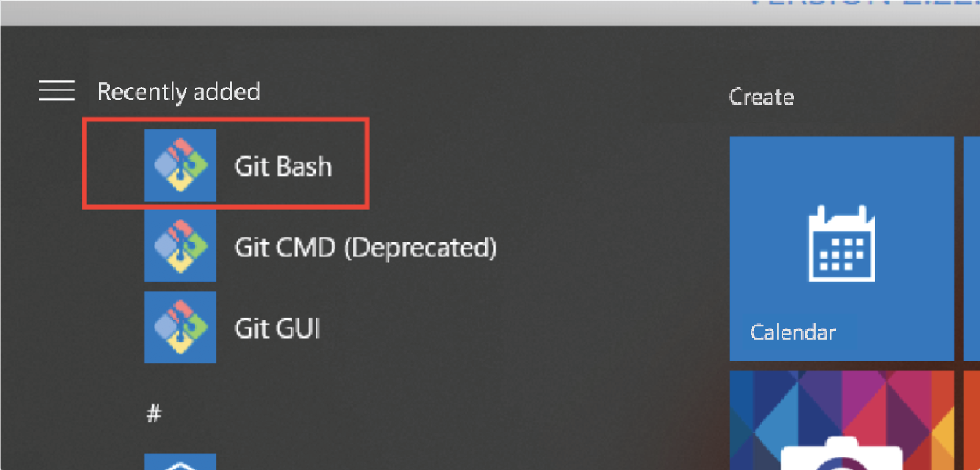
Task: Click the empty area right of Git GUI
Action: (485, 328)
